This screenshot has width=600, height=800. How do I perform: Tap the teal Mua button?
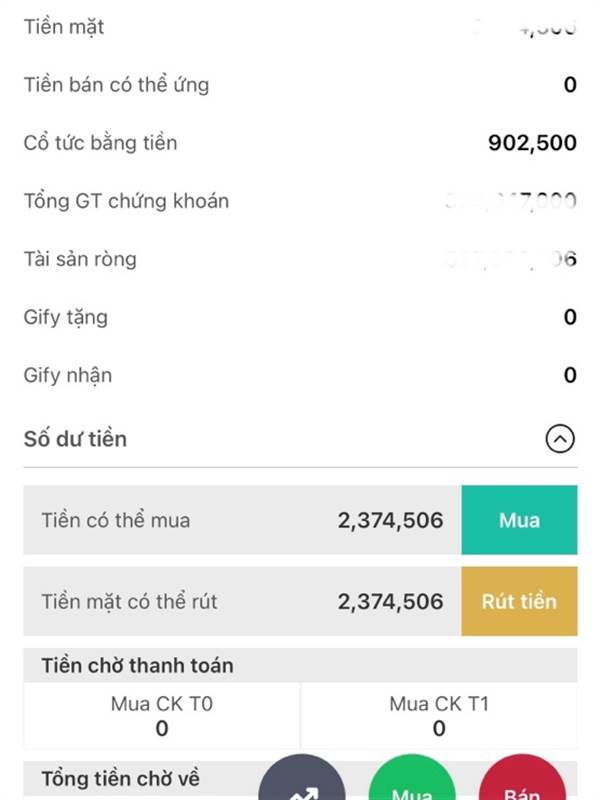pyautogui.click(x=519, y=520)
